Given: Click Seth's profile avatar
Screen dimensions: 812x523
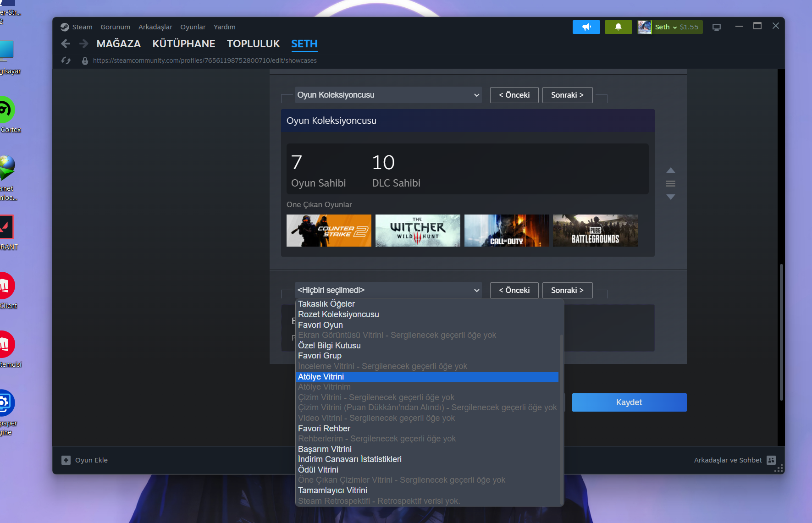Looking at the screenshot, I should click(x=645, y=27).
